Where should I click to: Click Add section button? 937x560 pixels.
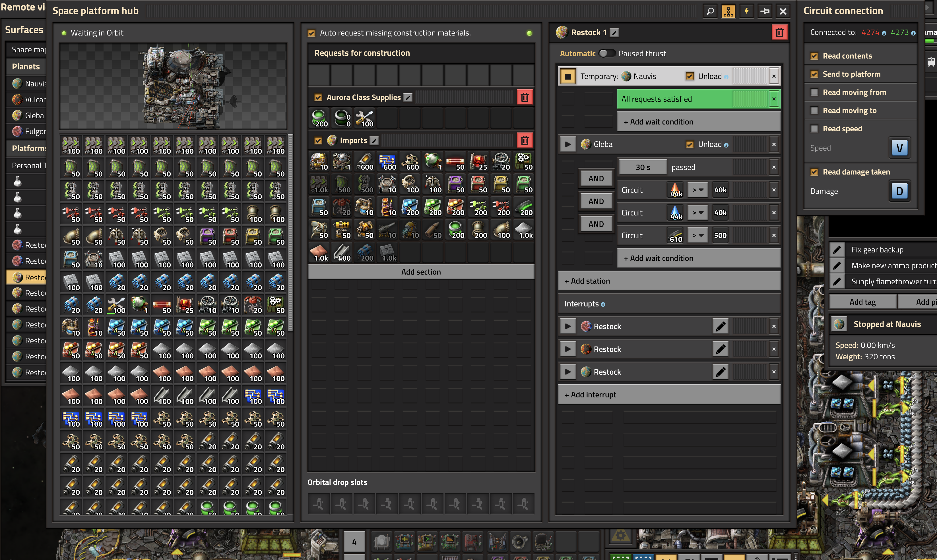pyautogui.click(x=421, y=272)
